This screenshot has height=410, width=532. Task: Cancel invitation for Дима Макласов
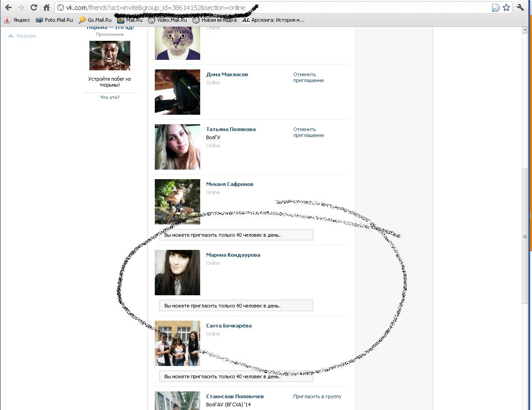click(x=308, y=77)
